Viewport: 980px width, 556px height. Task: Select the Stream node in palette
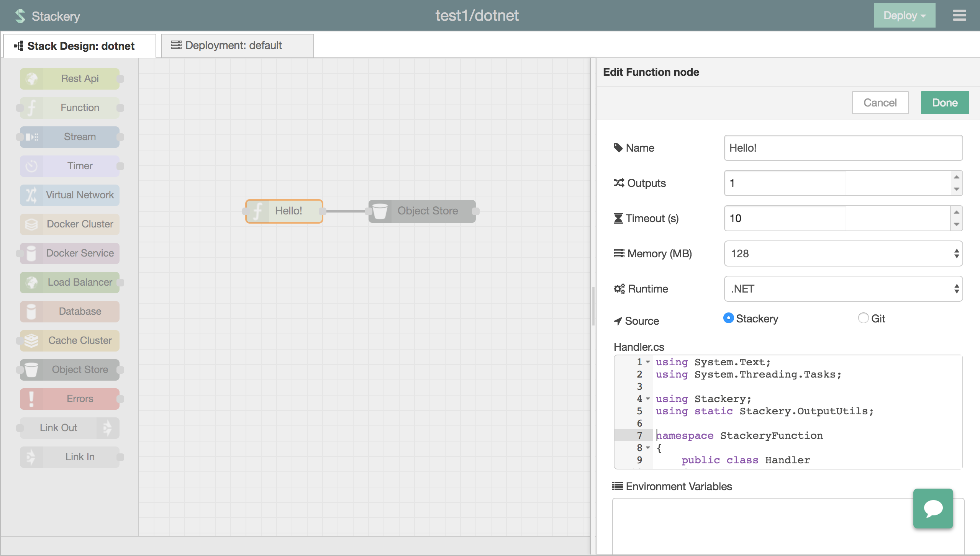point(70,137)
